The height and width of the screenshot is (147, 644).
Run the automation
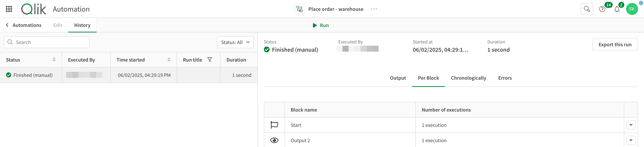click(x=321, y=25)
